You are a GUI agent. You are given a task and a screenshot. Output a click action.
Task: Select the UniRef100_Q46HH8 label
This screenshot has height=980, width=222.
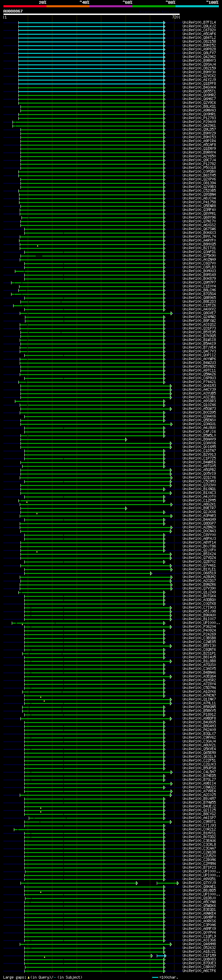pos(199,944)
